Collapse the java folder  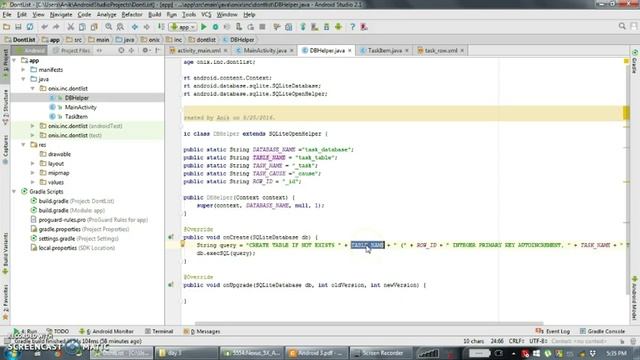24,79
